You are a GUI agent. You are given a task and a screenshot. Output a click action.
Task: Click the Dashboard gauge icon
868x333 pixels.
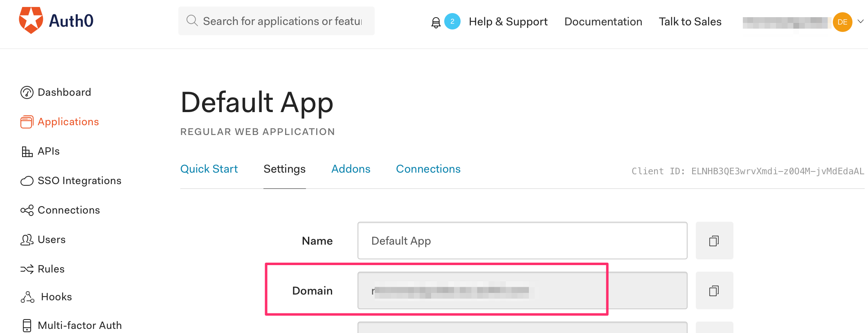27,92
